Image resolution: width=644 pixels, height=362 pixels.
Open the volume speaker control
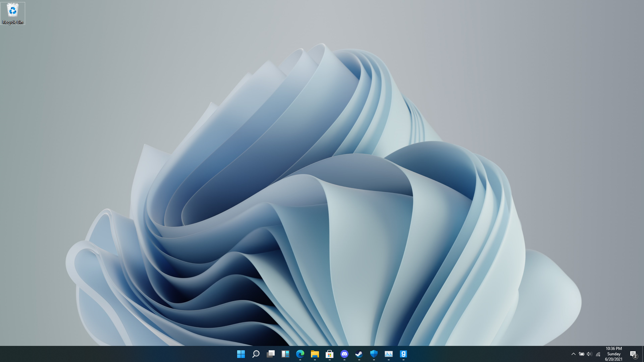(x=589, y=354)
